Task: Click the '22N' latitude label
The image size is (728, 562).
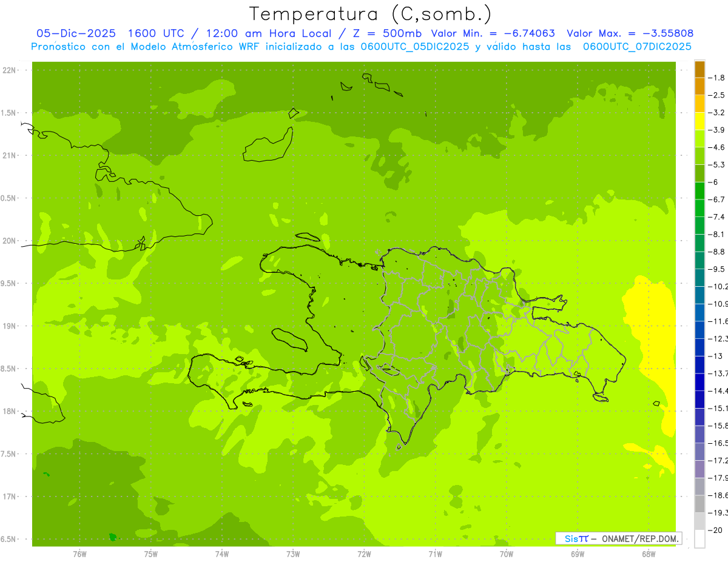Action: click(x=9, y=70)
